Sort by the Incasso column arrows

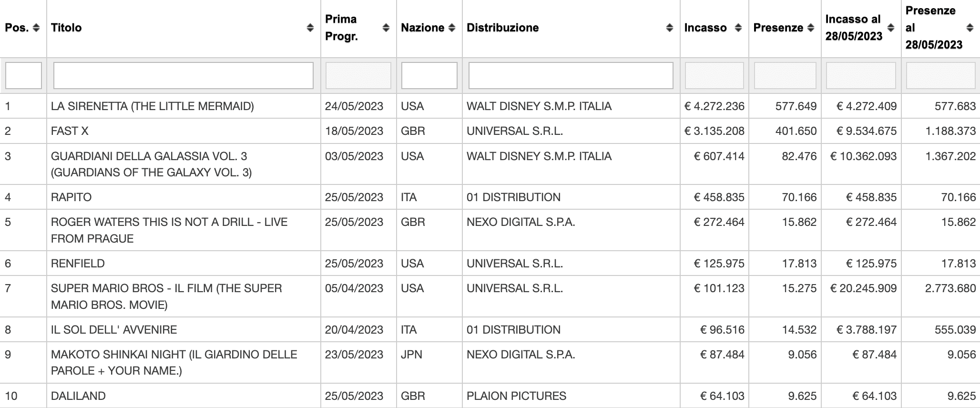(738, 28)
